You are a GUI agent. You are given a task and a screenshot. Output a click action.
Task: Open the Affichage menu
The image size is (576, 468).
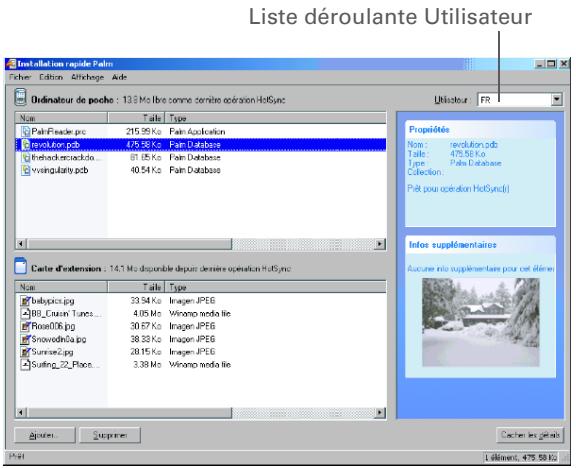tap(87, 77)
